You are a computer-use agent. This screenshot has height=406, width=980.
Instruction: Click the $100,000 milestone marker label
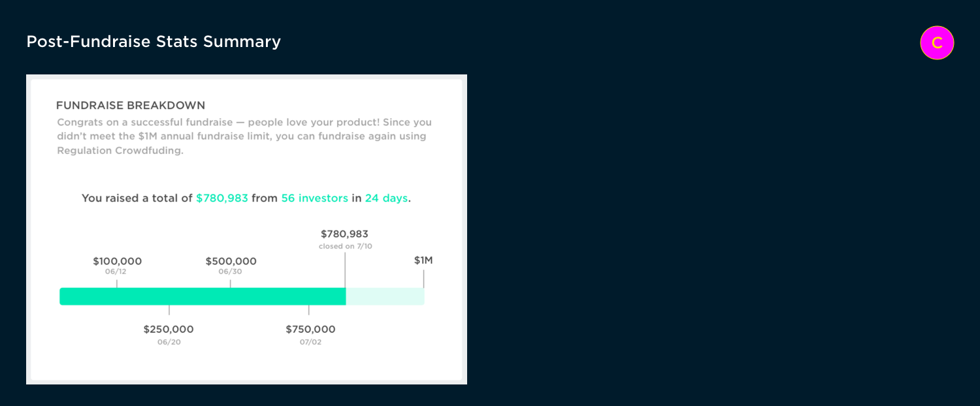(117, 261)
